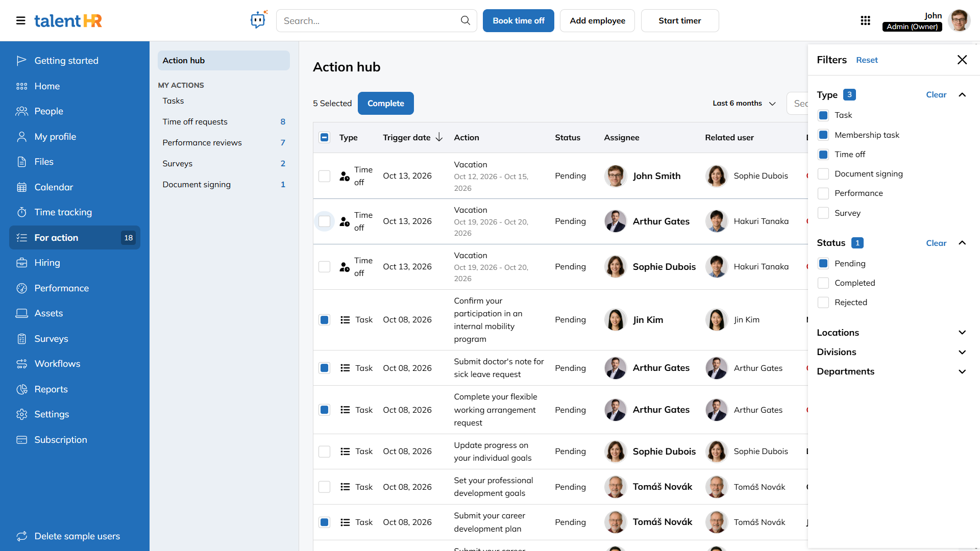Screen dimensions: 980x551
Task: Open Calendar from sidebar
Action: click(75, 187)
